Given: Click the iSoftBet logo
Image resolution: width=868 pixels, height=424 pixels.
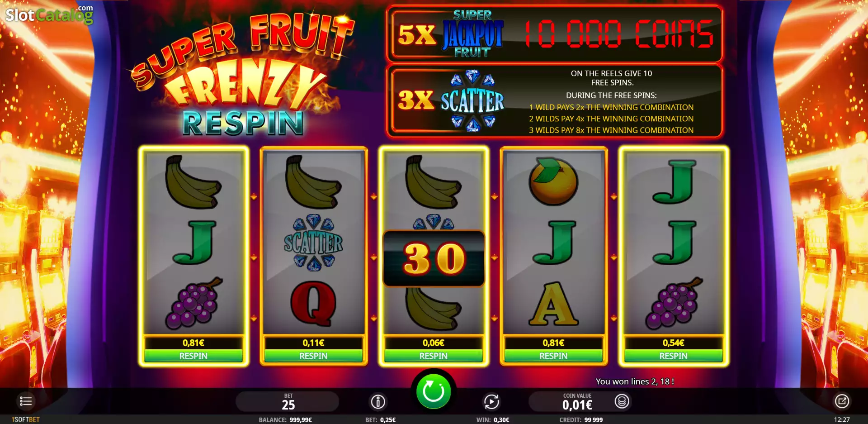Looking at the screenshot, I should (26, 419).
